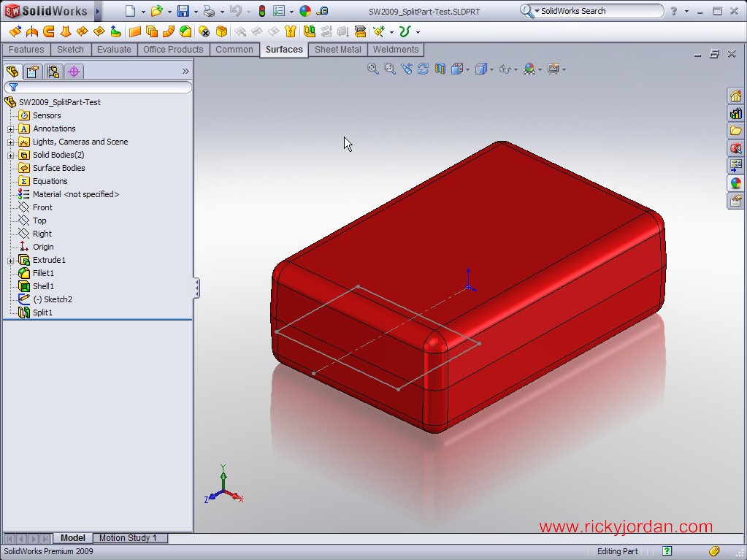747x560 pixels.
Task: Click the Planar Surface tool
Action: click(x=135, y=32)
